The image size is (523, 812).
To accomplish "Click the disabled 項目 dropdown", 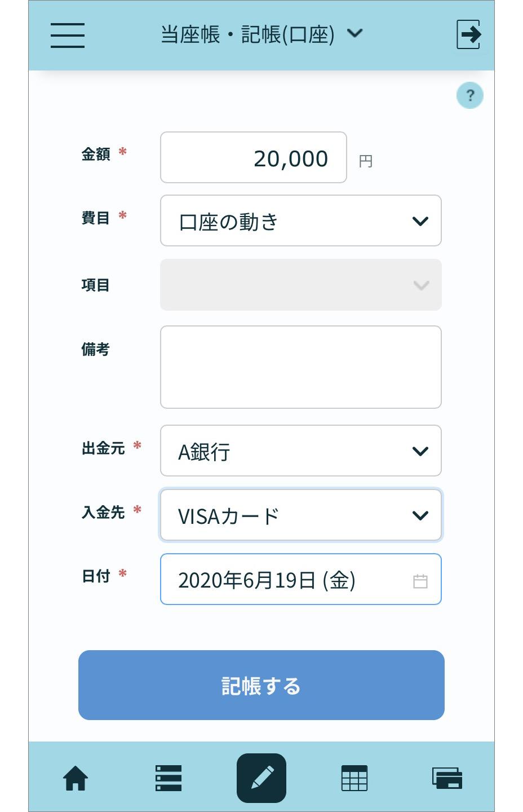I will (x=301, y=285).
